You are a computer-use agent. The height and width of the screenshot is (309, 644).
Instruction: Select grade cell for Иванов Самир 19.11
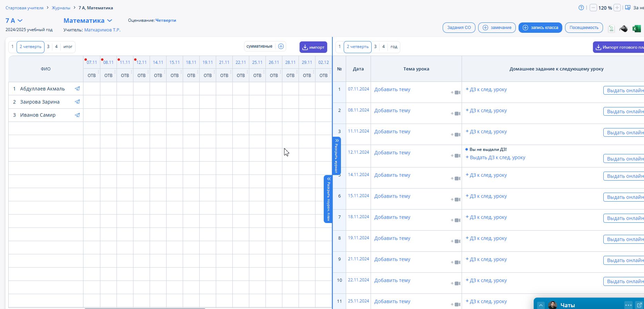[208, 115]
